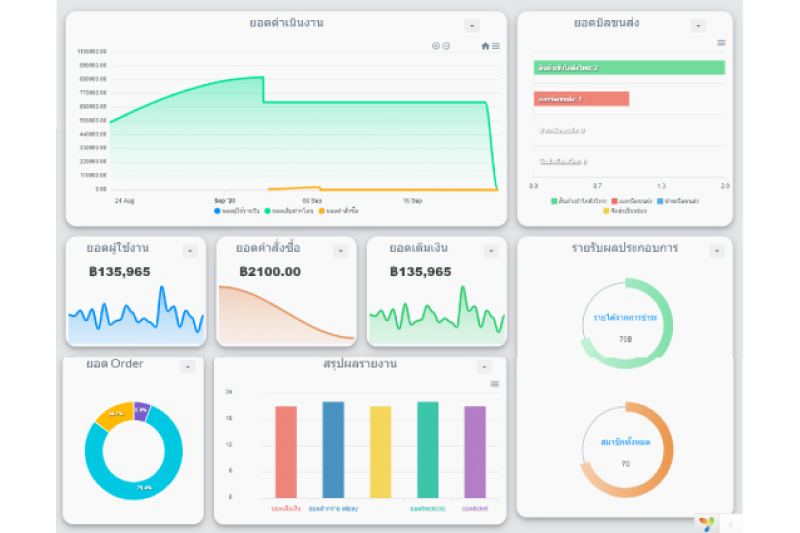
Task: Open the hamburger menu of ยอดบิลขนส่ง chart
Action: tap(721, 43)
